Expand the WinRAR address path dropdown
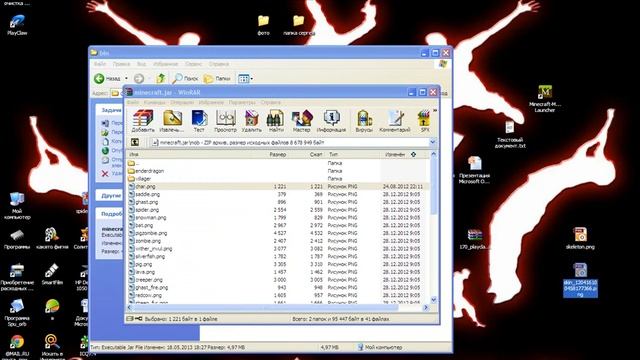Viewport: 640px width, 360px height. pyautogui.click(x=433, y=142)
